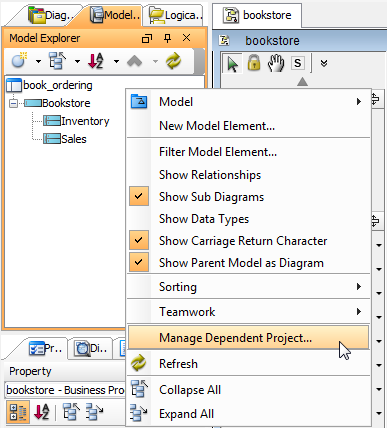Viewport: 387px width, 428px height.
Task: Switch to the Logical View tab
Action: tap(175, 15)
